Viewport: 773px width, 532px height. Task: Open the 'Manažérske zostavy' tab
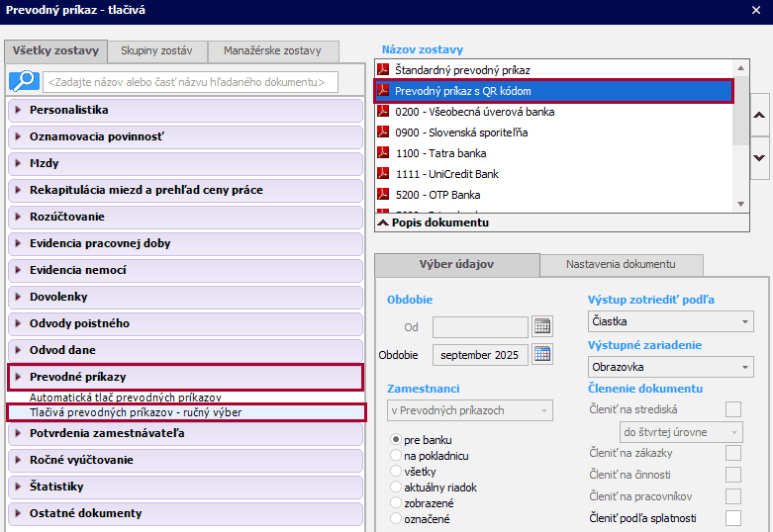272,50
